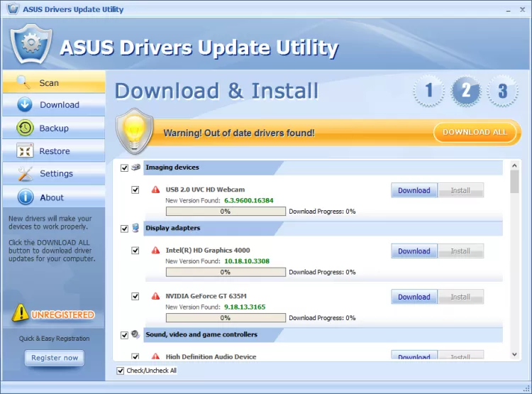Close the ASUS Drivers Update Utility window
Viewport: 532px width, 394px height.
523,9
